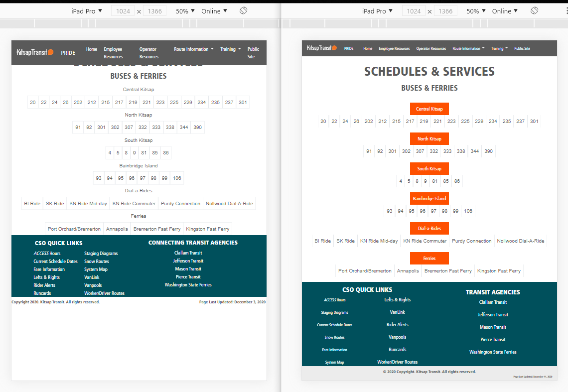
Task: Select route 390 on the left page
Action: (x=197, y=127)
